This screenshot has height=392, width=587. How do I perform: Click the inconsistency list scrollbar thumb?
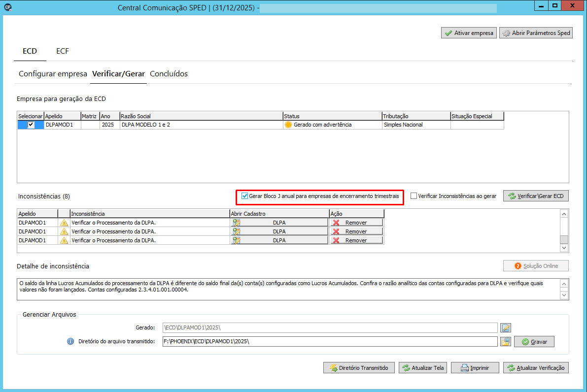pyautogui.click(x=564, y=239)
